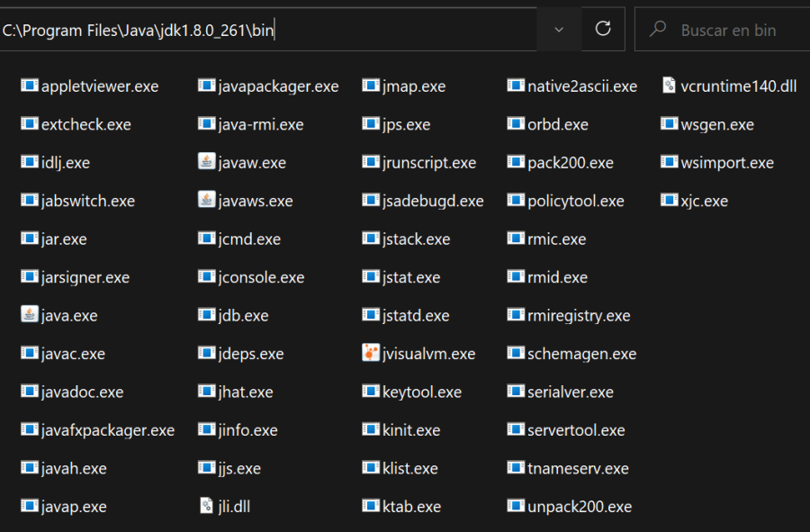This screenshot has height=532, width=810.
Task: Select the keytool.exe executable icon
Action: (x=370, y=392)
